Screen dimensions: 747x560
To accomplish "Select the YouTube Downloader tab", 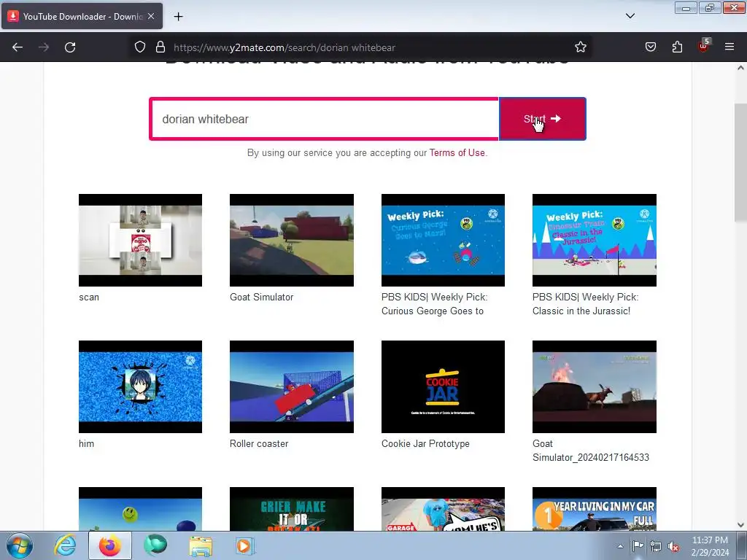I will 82,16.
